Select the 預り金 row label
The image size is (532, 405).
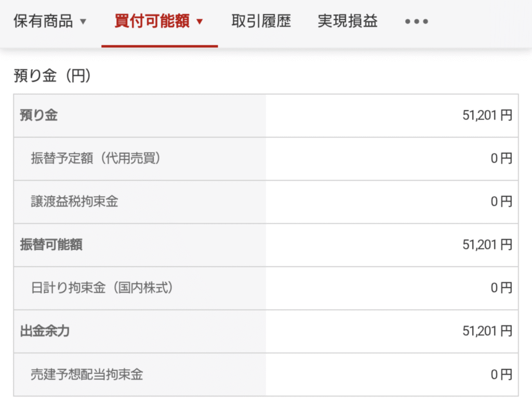click(38, 115)
